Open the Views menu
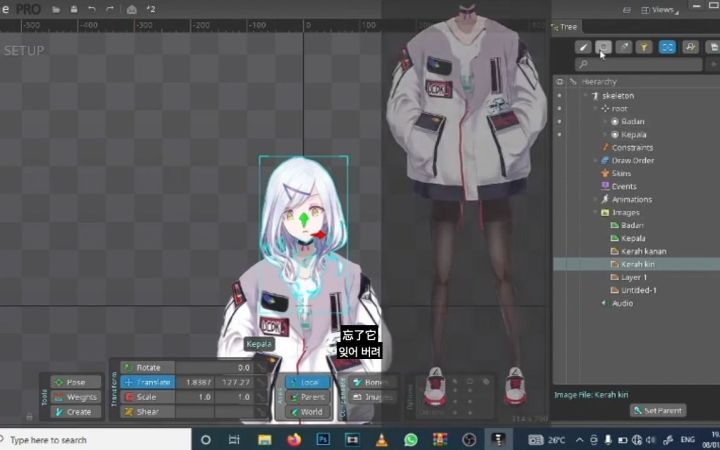The image size is (720, 450). coord(659,10)
